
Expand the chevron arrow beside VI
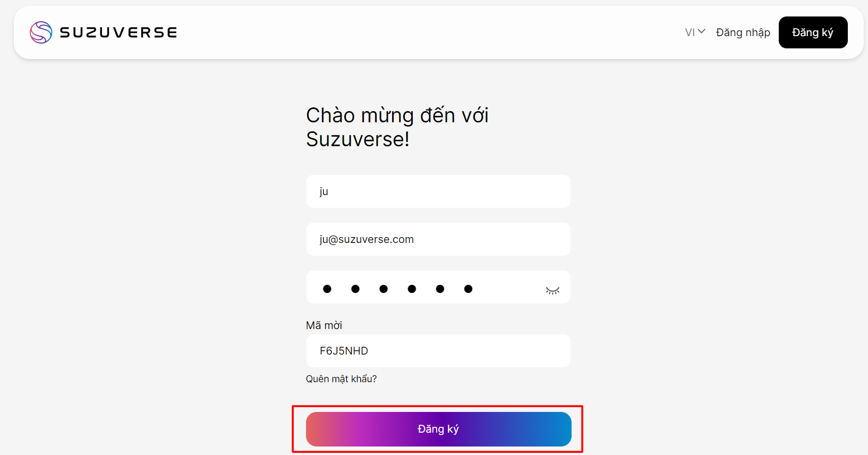701,31
